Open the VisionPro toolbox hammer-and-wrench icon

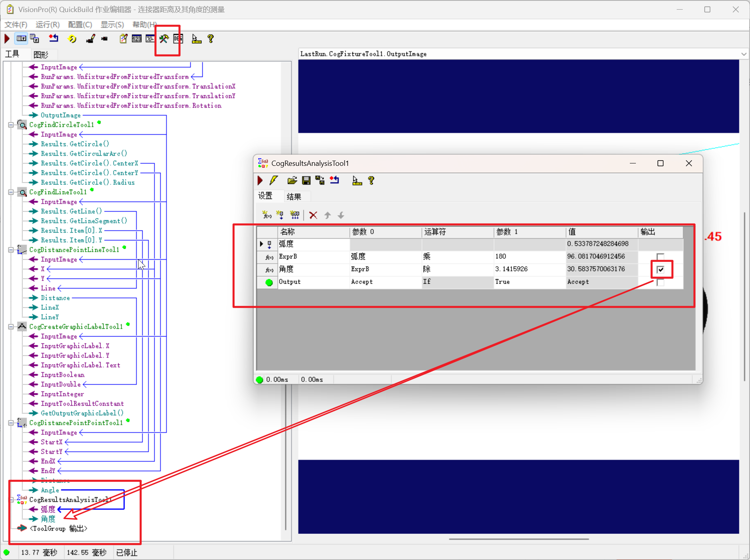click(x=164, y=39)
